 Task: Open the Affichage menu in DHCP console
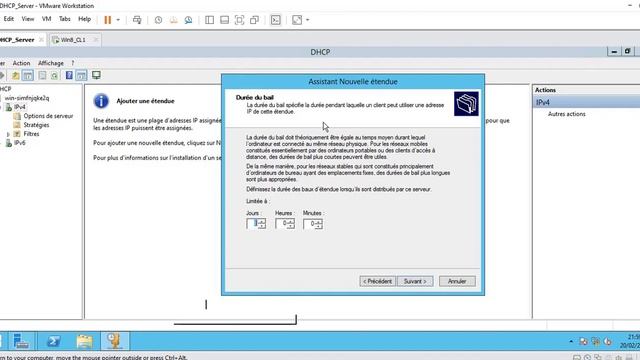(51, 63)
